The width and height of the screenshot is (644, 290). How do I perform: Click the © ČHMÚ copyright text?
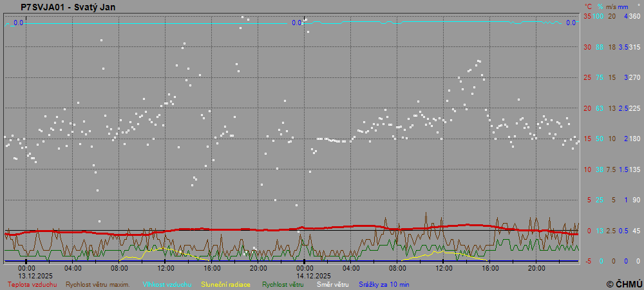[x=623, y=284]
